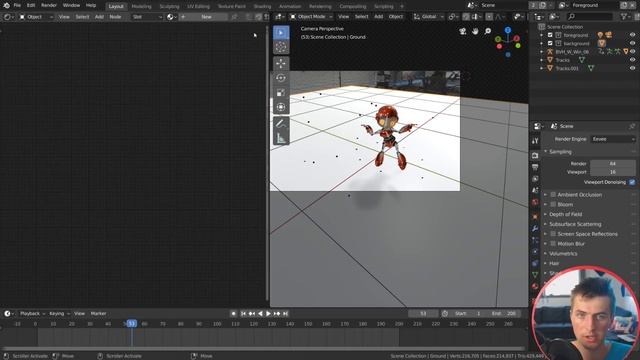
Task: Select the Rotate tool
Action: 281,78
